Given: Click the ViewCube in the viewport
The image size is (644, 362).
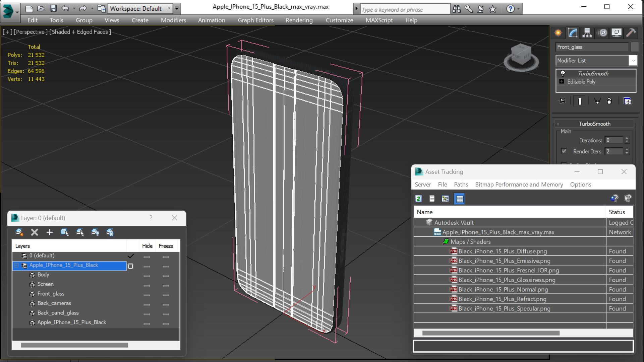Looking at the screenshot, I should pyautogui.click(x=521, y=57).
